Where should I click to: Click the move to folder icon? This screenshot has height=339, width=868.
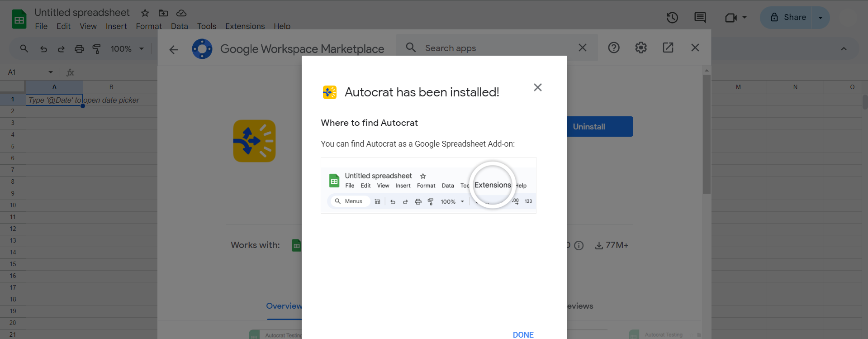[x=163, y=13]
